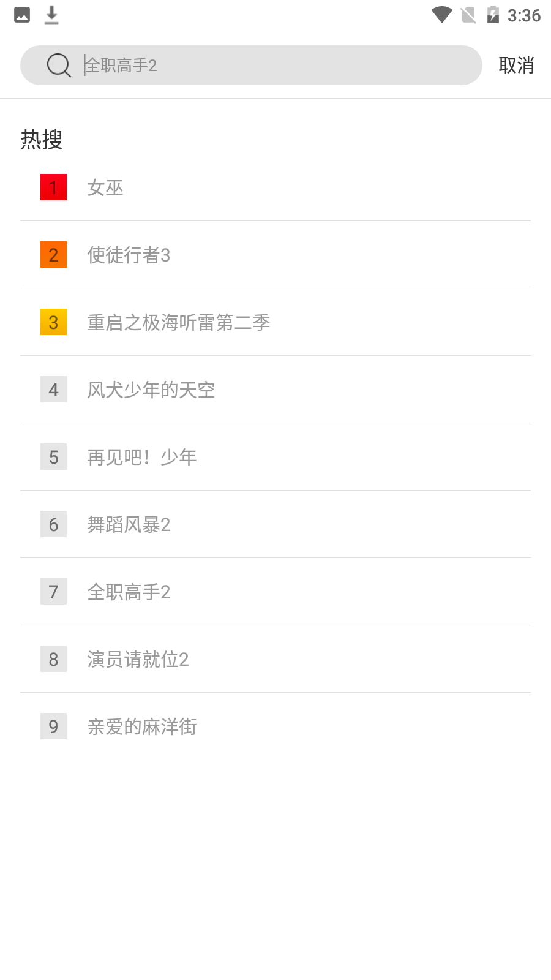This screenshot has width=551, height=980.
Task: Choose 风犬少年的天空 from hot searches
Action: click(x=151, y=390)
